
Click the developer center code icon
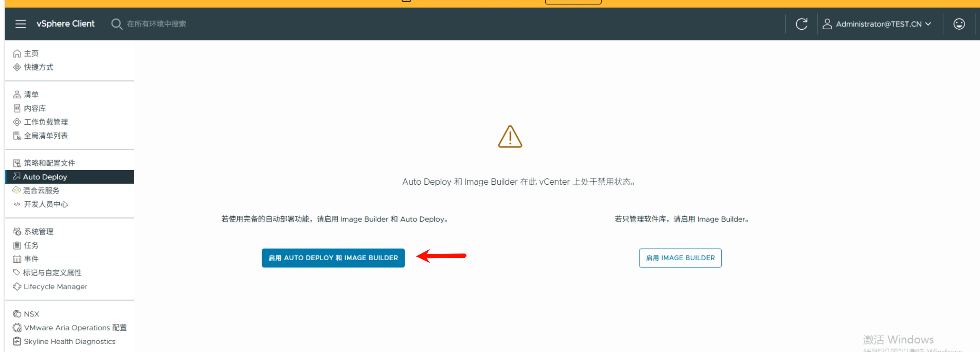[x=17, y=204]
